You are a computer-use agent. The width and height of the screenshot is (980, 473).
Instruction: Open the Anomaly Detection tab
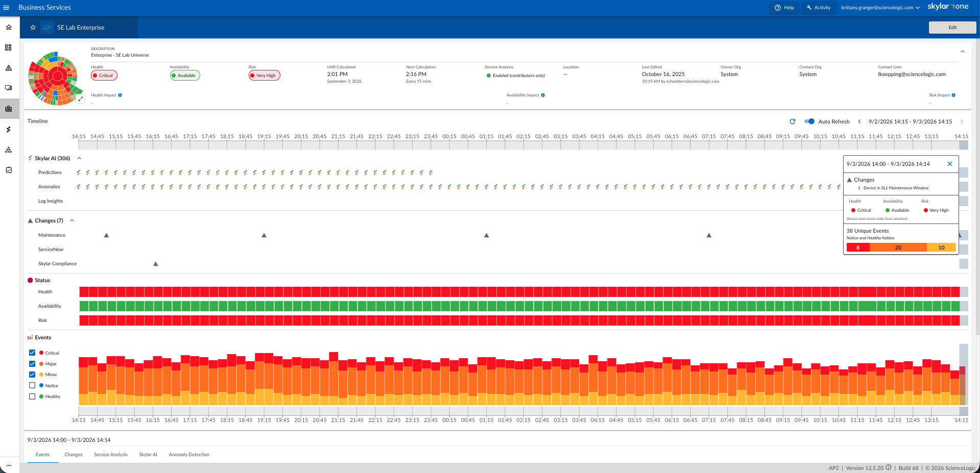tap(189, 455)
